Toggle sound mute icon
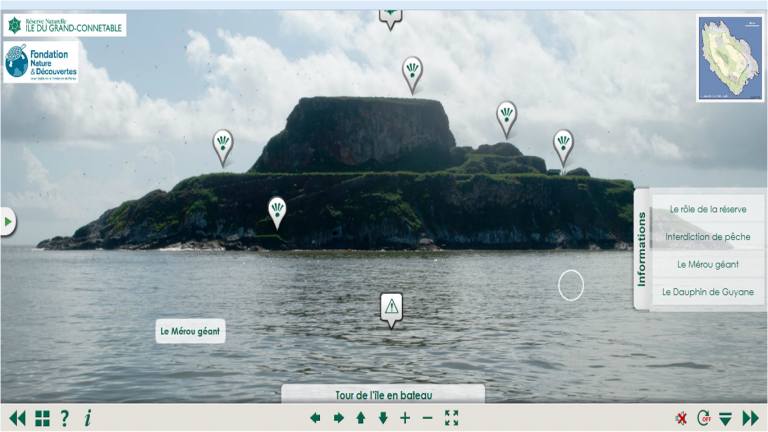This screenshot has height=432, width=768. [x=681, y=418]
